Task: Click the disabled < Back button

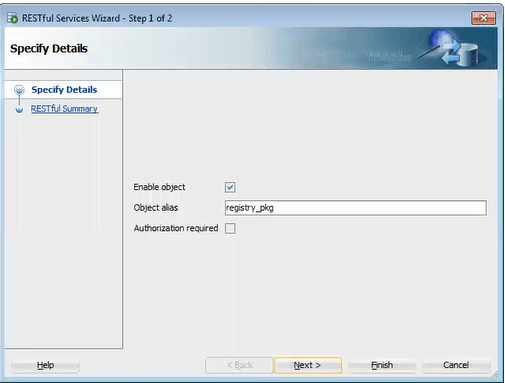Action: coord(239,365)
